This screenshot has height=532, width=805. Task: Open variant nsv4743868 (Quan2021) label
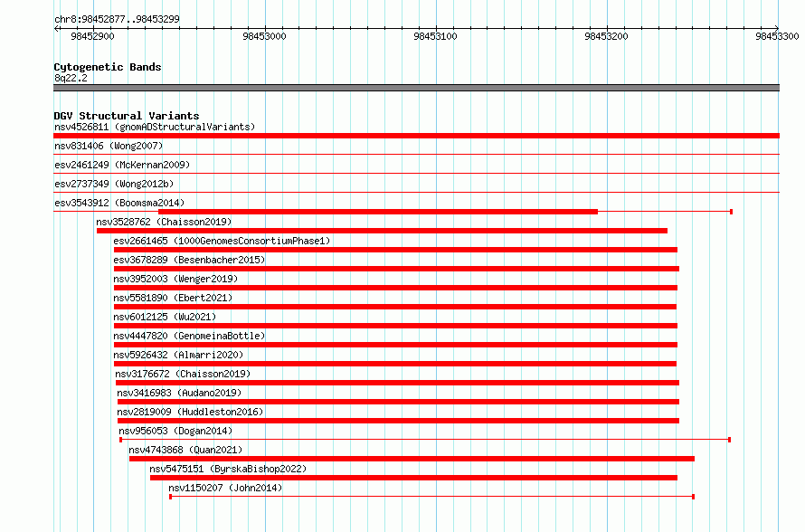point(185,450)
